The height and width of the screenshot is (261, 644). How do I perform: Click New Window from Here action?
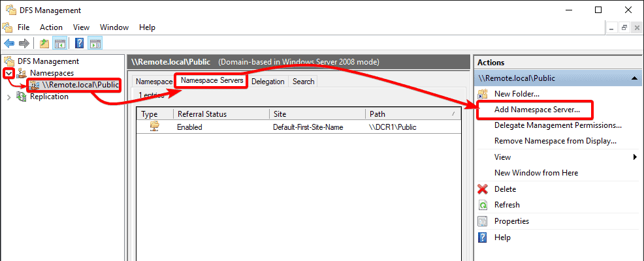click(536, 173)
